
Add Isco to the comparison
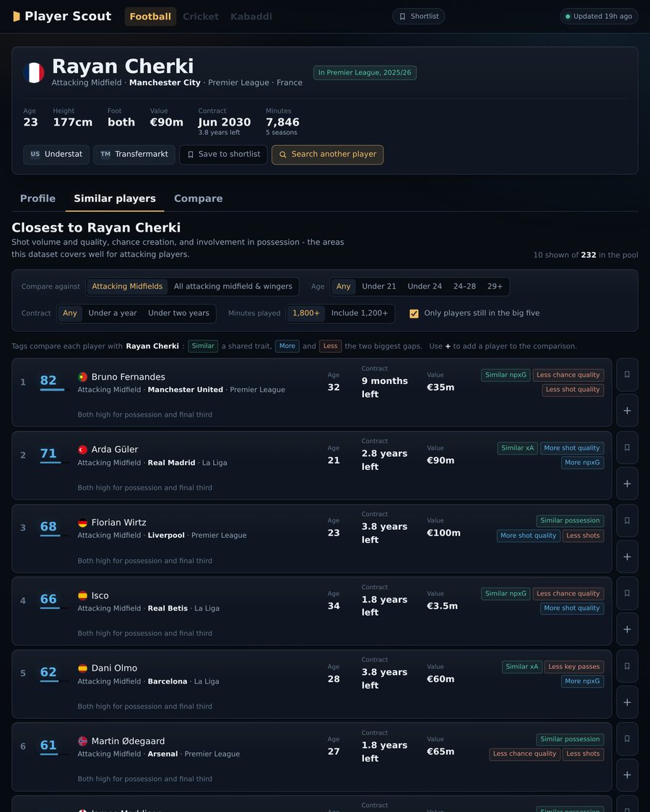627,629
